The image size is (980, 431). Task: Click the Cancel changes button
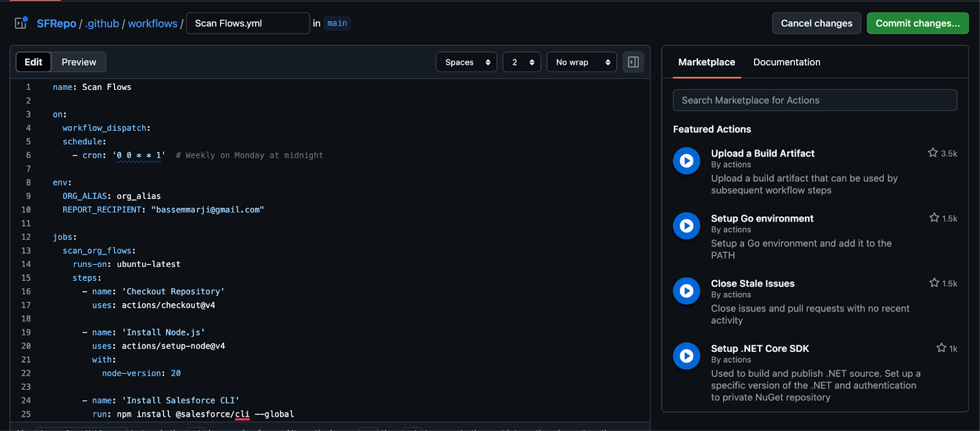point(816,23)
